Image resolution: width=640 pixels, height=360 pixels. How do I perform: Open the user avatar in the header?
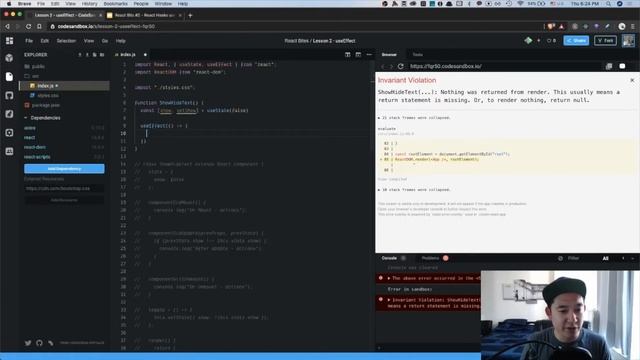[x=628, y=40]
